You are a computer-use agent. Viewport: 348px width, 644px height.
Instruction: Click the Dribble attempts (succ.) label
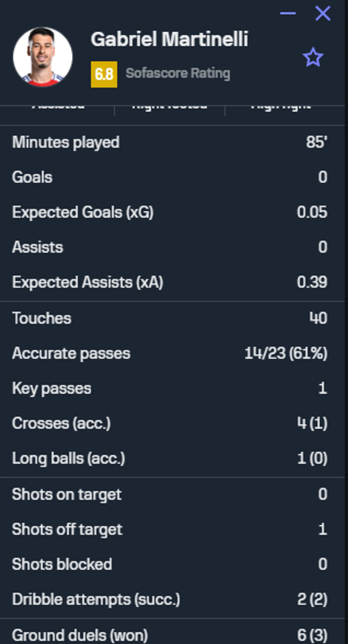point(96,599)
